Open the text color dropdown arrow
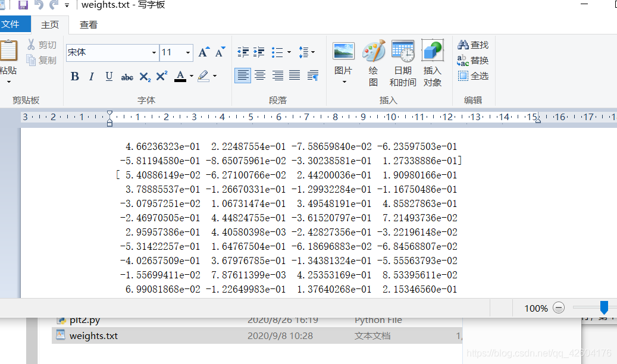 pyautogui.click(x=192, y=76)
